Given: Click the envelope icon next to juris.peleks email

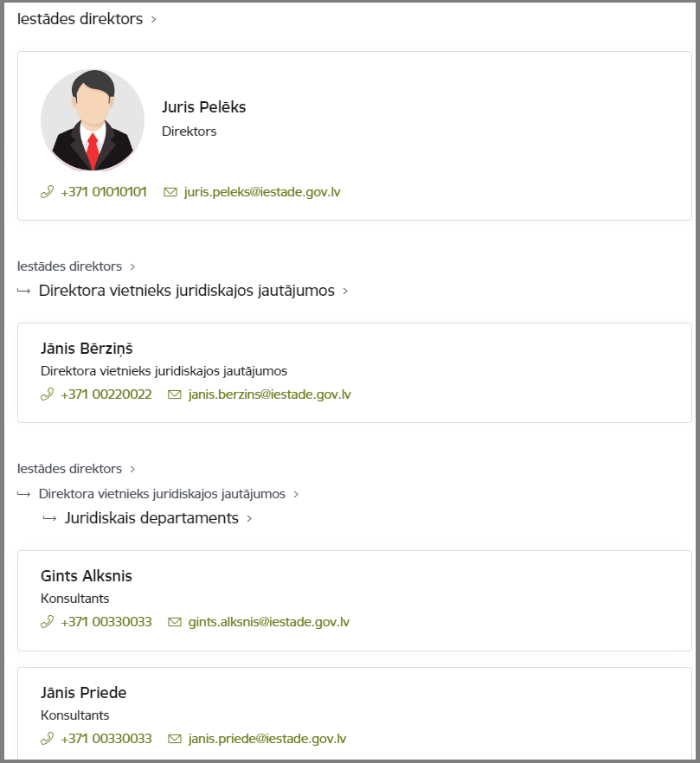Looking at the screenshot, I should (x=170, y=192).
